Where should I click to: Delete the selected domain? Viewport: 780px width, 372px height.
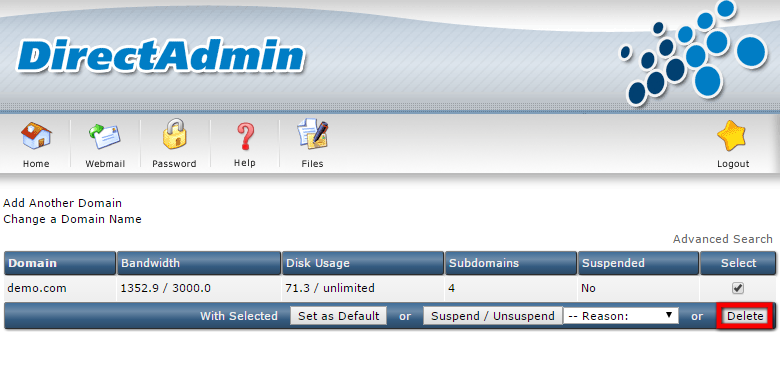745,316
